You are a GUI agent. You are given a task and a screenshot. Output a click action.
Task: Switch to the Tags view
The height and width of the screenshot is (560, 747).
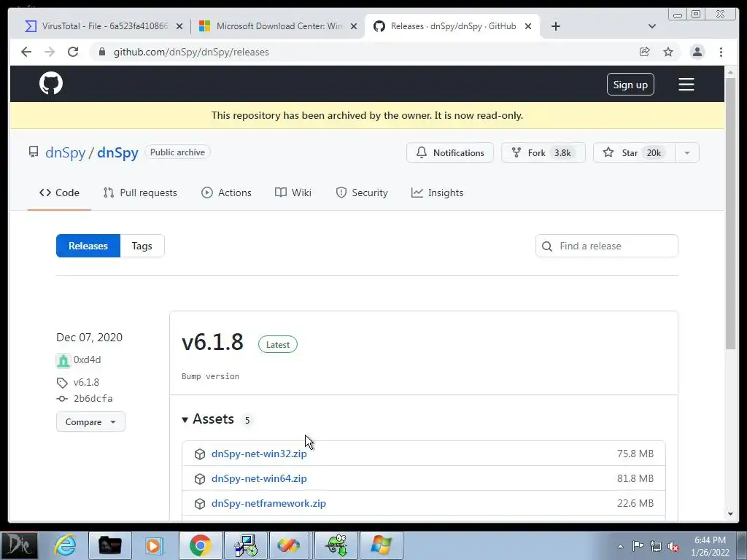point(142,246)
